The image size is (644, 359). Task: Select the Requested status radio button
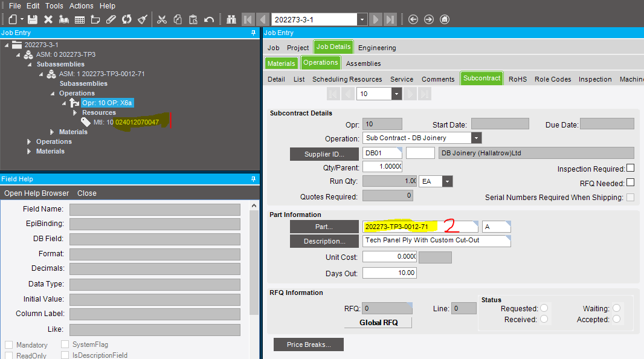(544, 308)
